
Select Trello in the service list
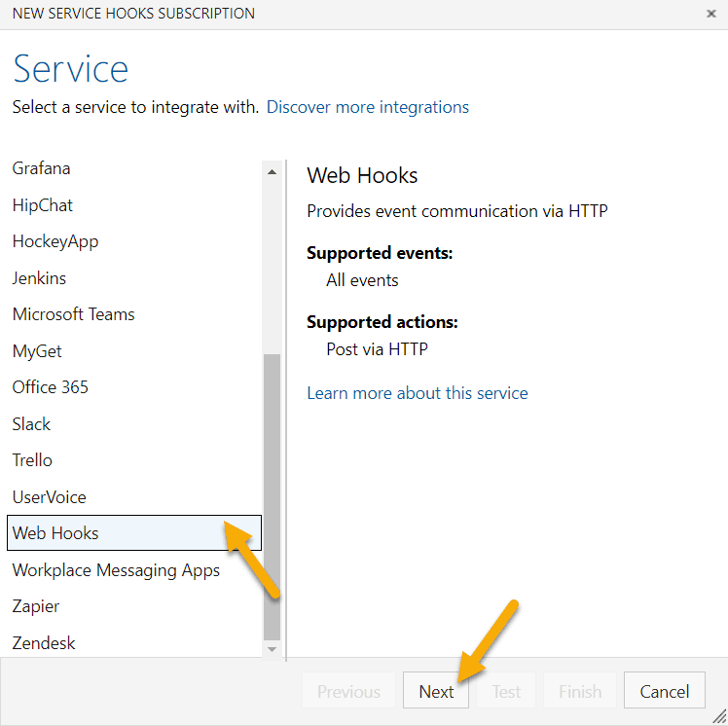click(134, 460)
